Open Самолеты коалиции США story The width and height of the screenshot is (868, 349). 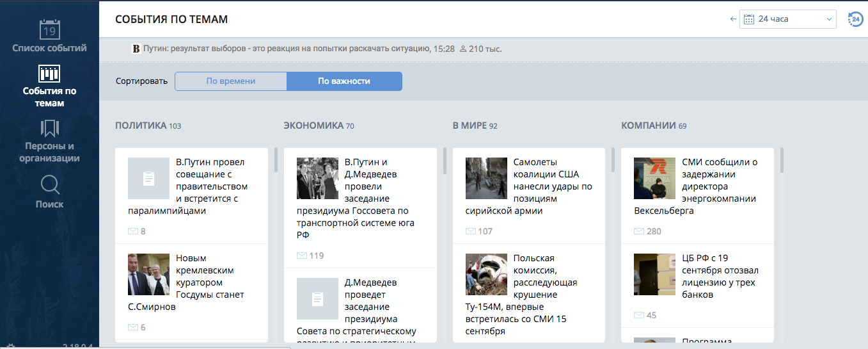[x=529, y=186]
